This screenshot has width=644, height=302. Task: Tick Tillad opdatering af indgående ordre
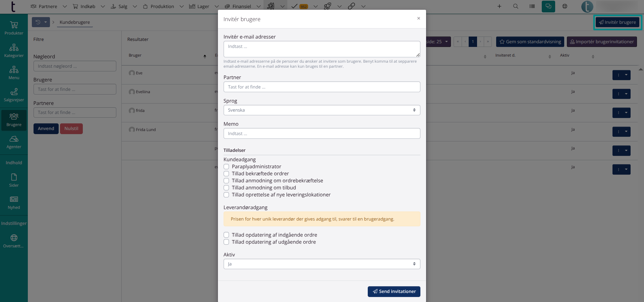point(226,235)
